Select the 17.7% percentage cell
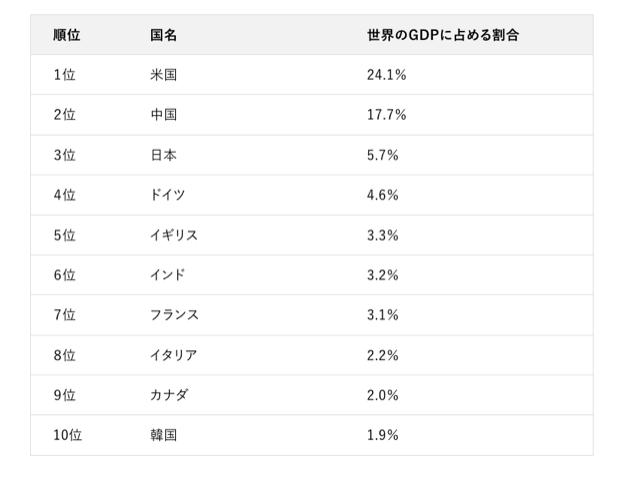623x480 pixels. (x=386, y=115)
